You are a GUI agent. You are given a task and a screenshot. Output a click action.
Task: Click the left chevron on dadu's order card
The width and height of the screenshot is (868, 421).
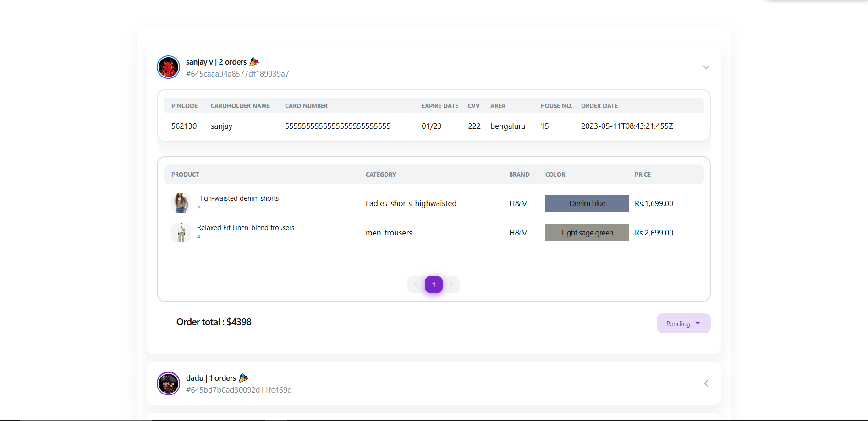click(706, 383)
